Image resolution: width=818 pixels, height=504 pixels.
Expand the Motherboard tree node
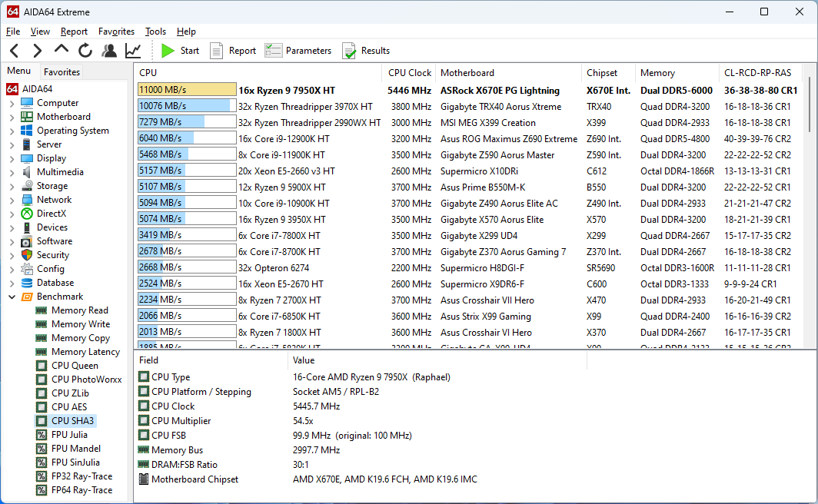pos(12,117)
